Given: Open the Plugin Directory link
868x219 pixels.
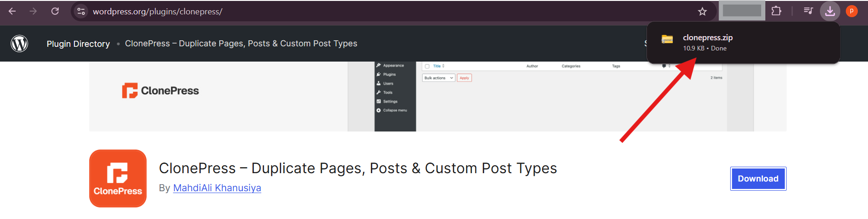Looking at the screenshot, I should point(78,44).
